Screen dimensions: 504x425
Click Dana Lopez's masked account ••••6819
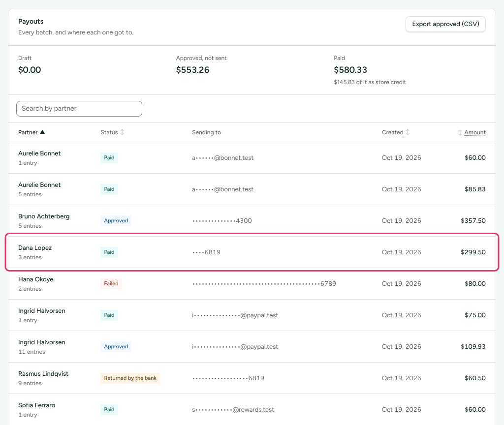206,252
